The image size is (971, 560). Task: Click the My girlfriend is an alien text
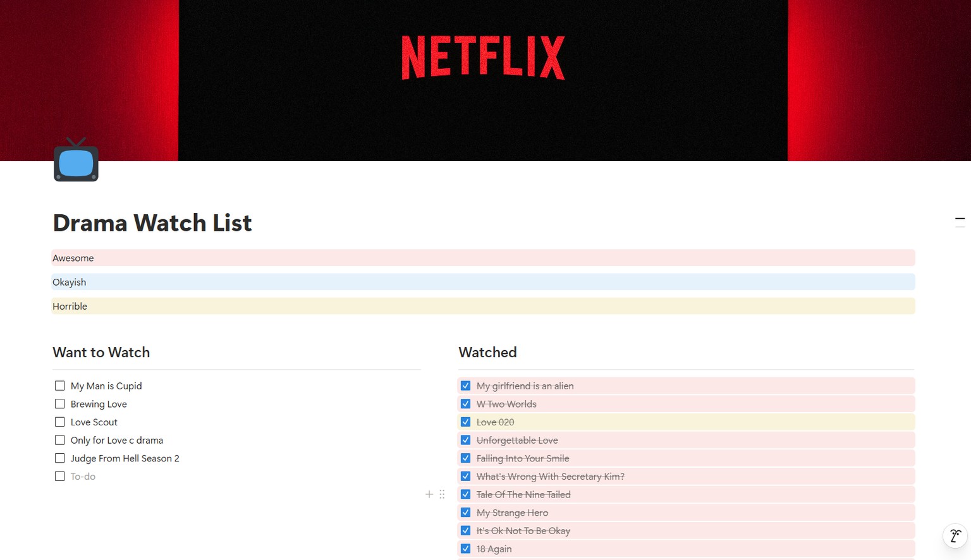coord(525,386)
